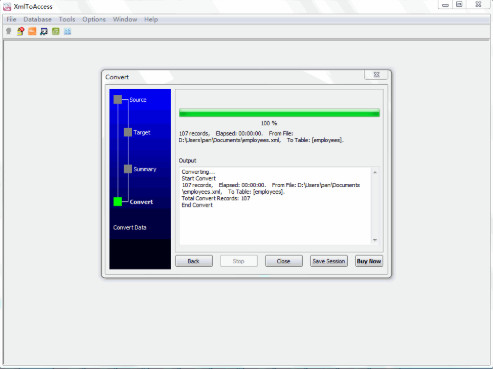Screen dimensions: 493x369
Task: Click the Back button
Action: 194,261
